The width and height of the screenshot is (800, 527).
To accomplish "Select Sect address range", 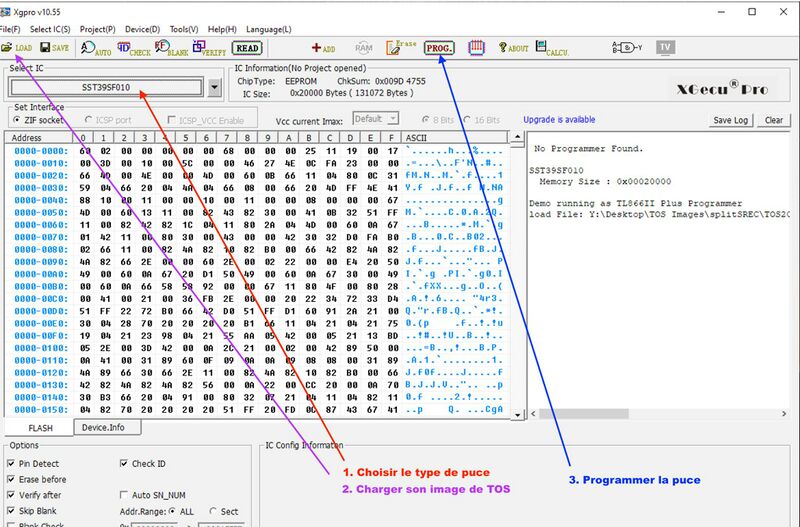I will click(223, 511).
